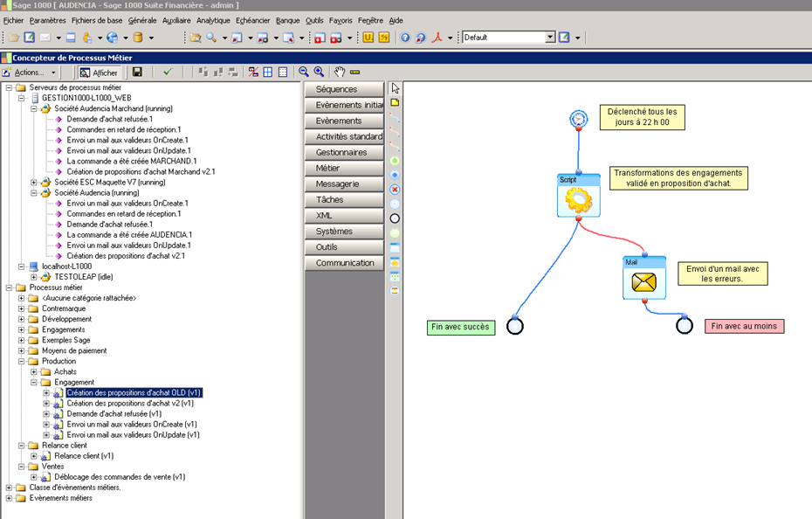This screenshot has width=812, height=519.
Task: Expand Classe d'évènements métiers node
Action: click(9, 488)
